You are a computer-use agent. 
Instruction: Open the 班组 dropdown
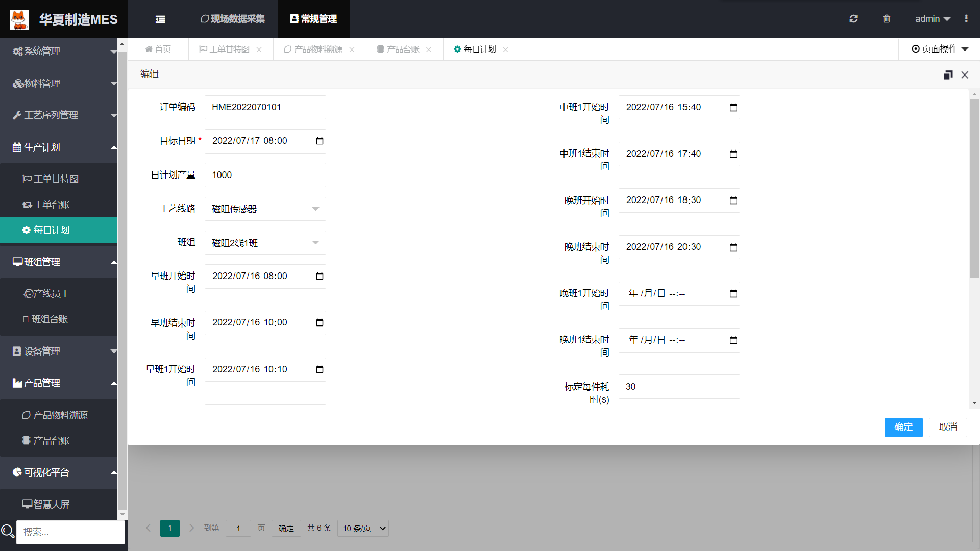(x=265, y=243)
